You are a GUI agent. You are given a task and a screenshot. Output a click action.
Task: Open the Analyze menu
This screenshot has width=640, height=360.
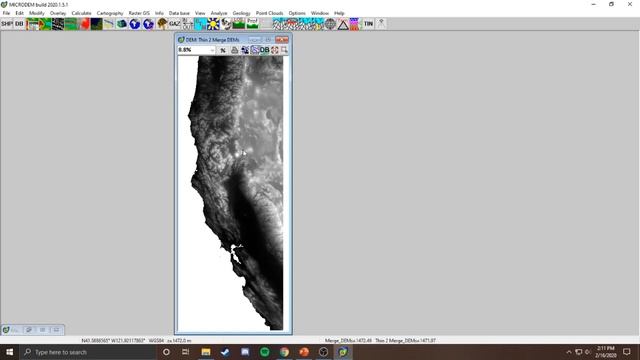(219, 13)
